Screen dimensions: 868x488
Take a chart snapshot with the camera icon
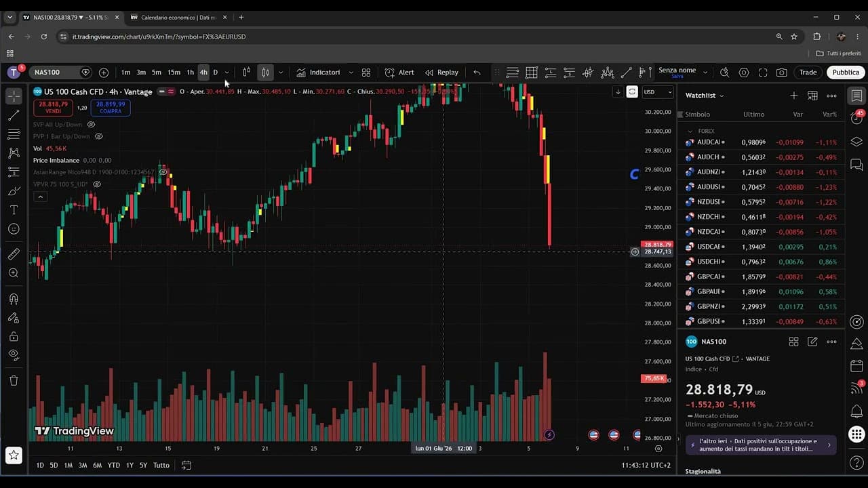pyautogui.click(x=782, y=73)
